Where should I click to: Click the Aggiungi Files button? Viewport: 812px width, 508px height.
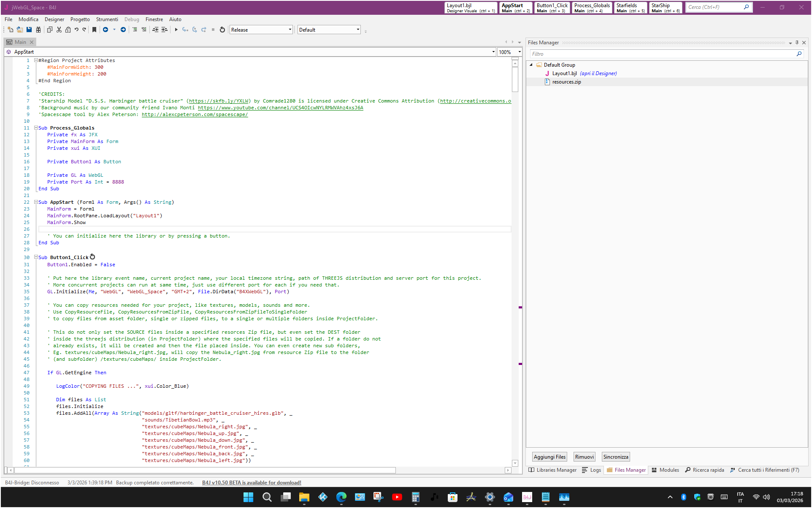tap(549, 457)
